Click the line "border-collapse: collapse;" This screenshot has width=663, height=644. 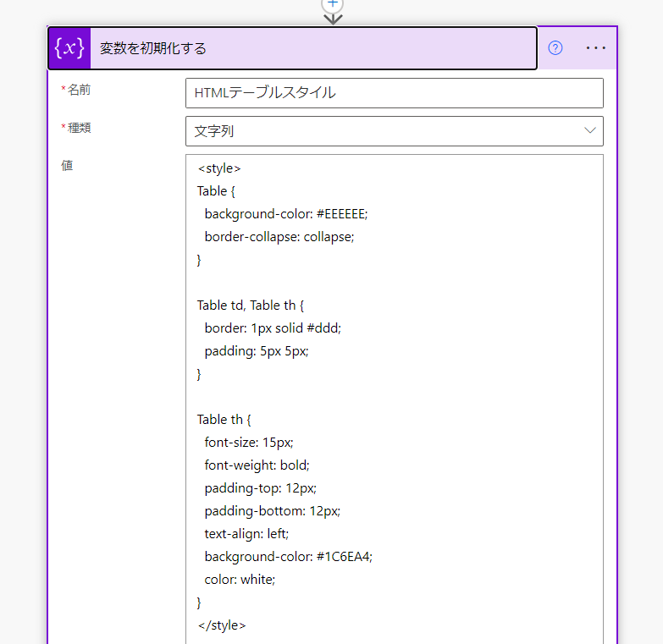tap(279, 237)
